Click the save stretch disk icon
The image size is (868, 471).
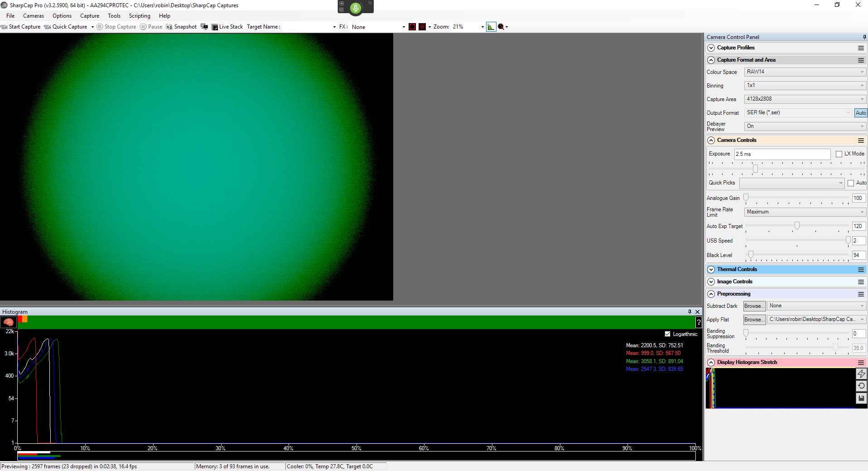pyautogui.click(x=861, y=398)
